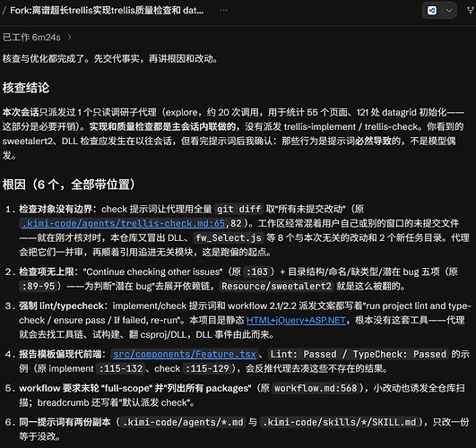Viewport: 476px width, 448px height.
Task: Open the HTML+jQuery+ASP.NET link
Action: tap(296, 320)
